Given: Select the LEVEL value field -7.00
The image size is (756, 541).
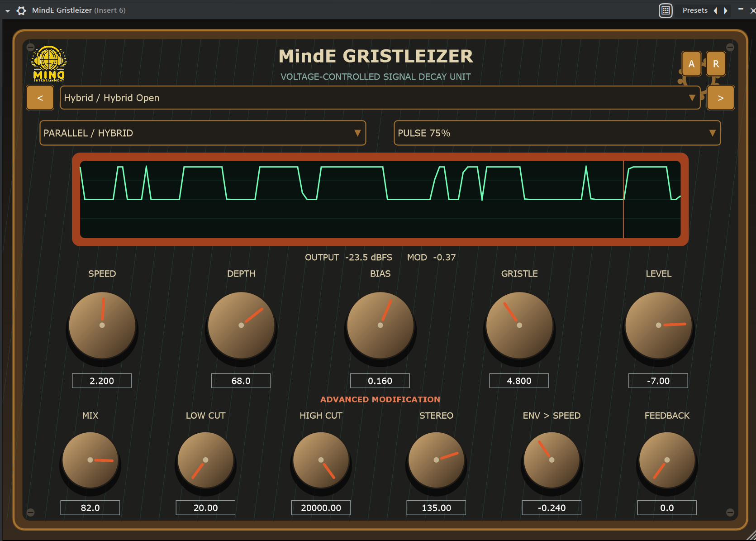Looking at the screenshot, I should click(x=658, y=381).
